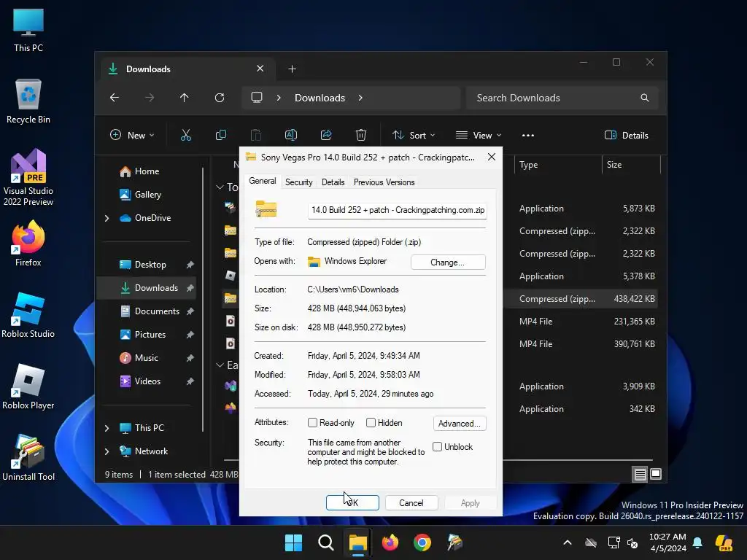The width and height of the screenshot is (747, 560).
Task: Switch to the Previous Versions tab
Action: click(384, 182)
